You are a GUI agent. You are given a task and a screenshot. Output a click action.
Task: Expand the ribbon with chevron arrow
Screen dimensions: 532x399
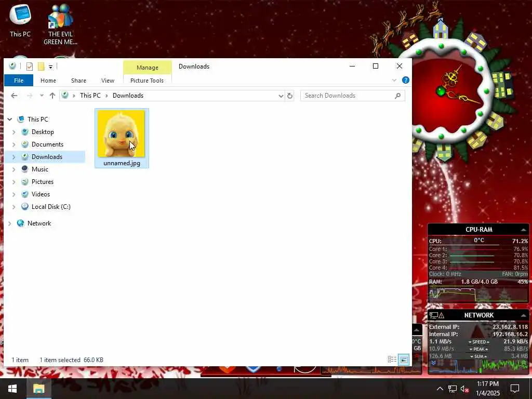[394, 81]
